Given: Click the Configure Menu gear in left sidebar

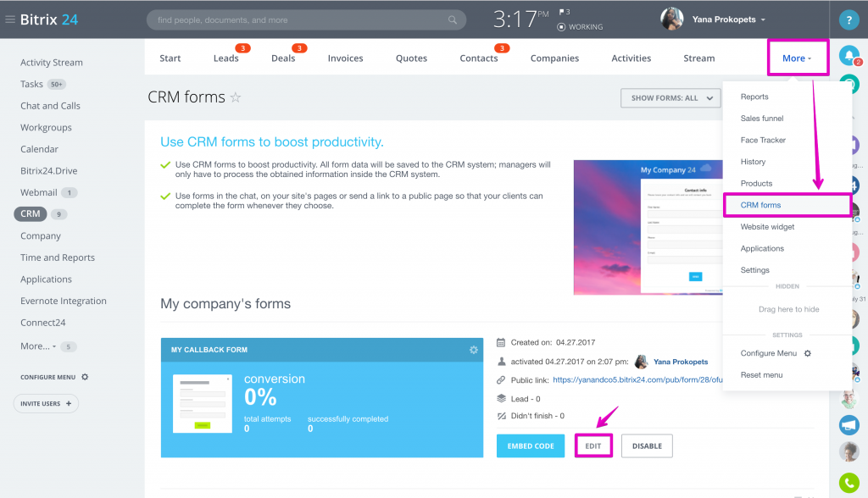Looking at the screenshot, I should tap(85, 377).
